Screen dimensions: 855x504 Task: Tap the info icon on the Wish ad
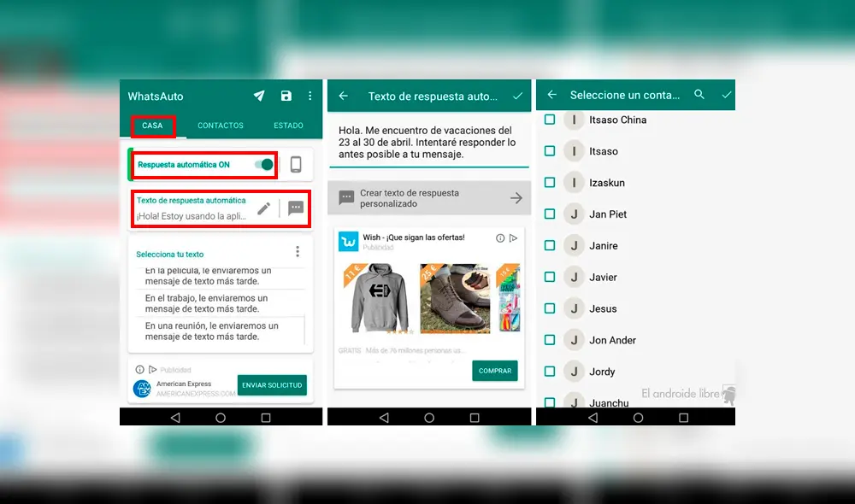(499, 239)
